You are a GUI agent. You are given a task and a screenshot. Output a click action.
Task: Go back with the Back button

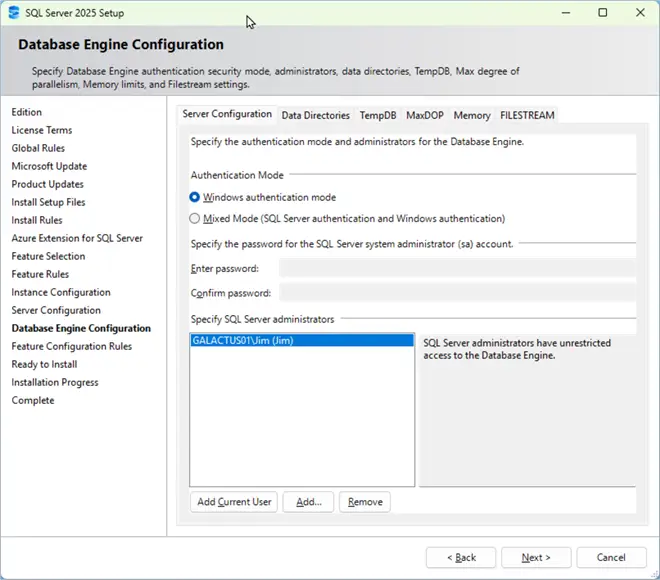coord(461,557)
